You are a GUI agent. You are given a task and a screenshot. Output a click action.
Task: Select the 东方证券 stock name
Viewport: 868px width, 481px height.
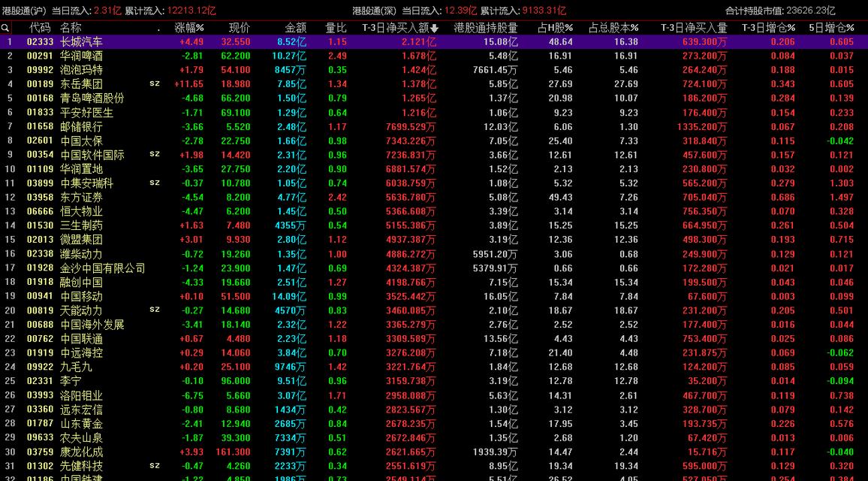[81, 197]
